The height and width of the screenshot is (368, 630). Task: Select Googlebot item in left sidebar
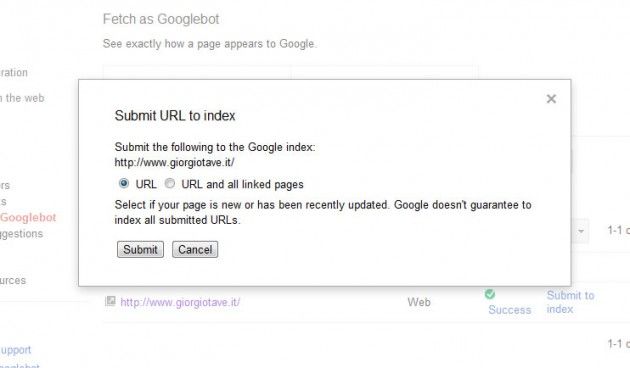pyautogui.click(x=28, y=218)
